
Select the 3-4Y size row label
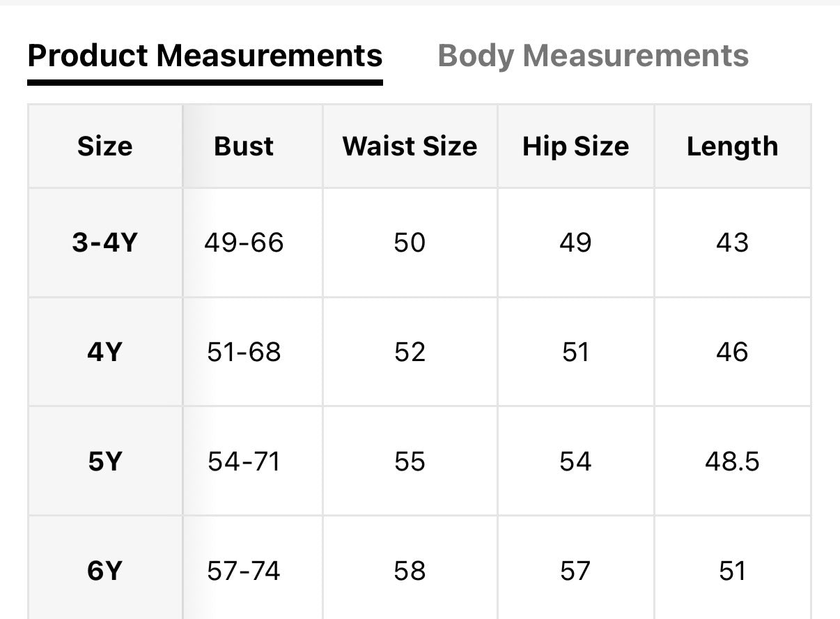click(x=104, y=243)
